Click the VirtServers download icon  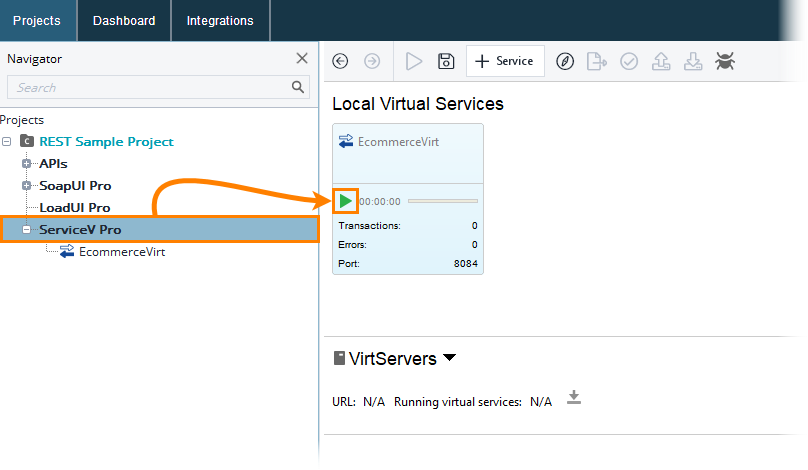[574, 397]
